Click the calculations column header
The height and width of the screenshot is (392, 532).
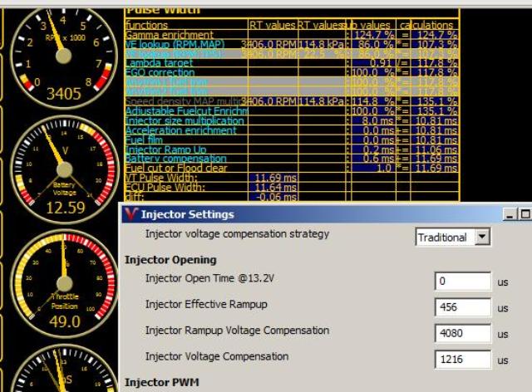pos(426,25)
